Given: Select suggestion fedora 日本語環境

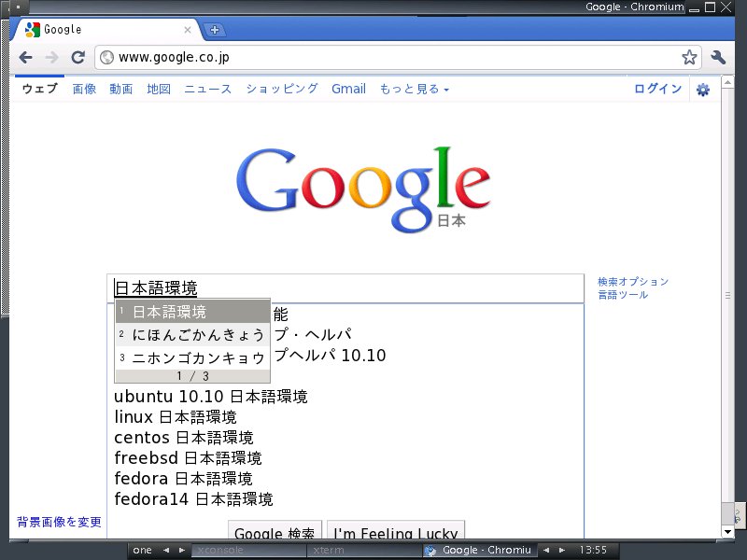Looking at the screenshot, I should tap(183, 479).
